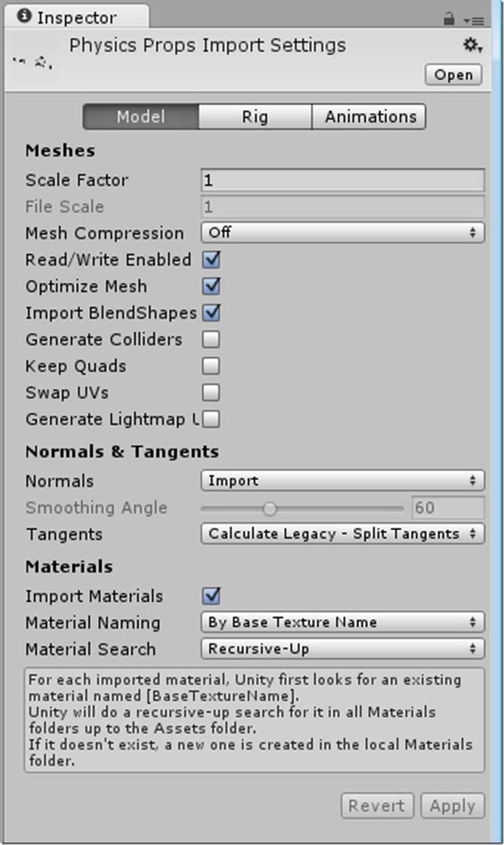Tick the Keep Quads checkbox

click(211, 366)
